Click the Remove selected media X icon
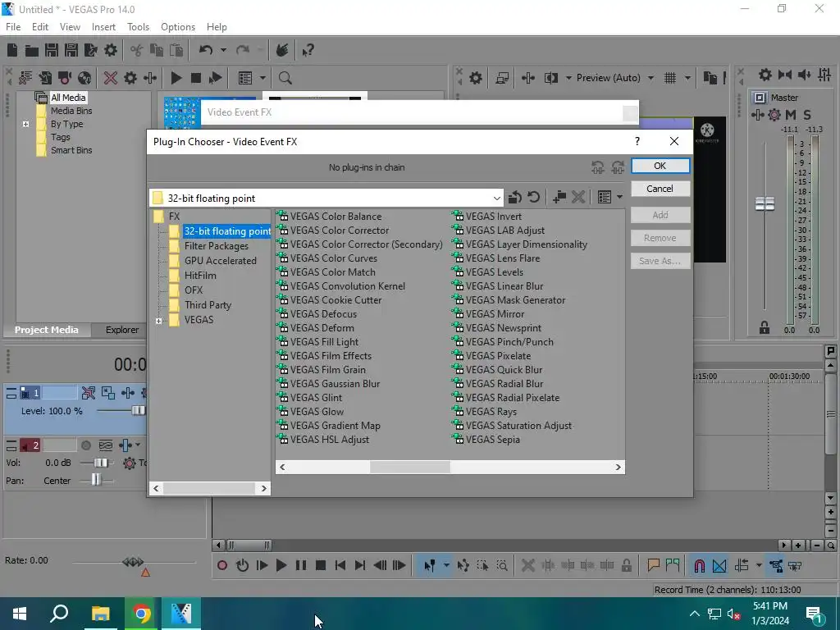 [x=111, y=78]
